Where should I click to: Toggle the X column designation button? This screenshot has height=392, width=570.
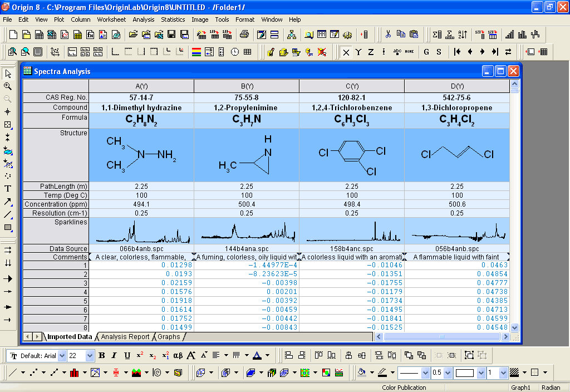pyautogui.click(x=346, y=52)
